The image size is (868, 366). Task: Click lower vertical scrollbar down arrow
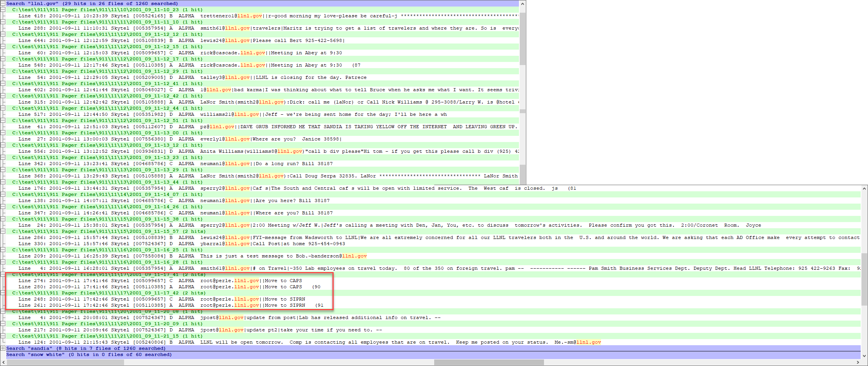pyautogui.click(x=865, y=356)
